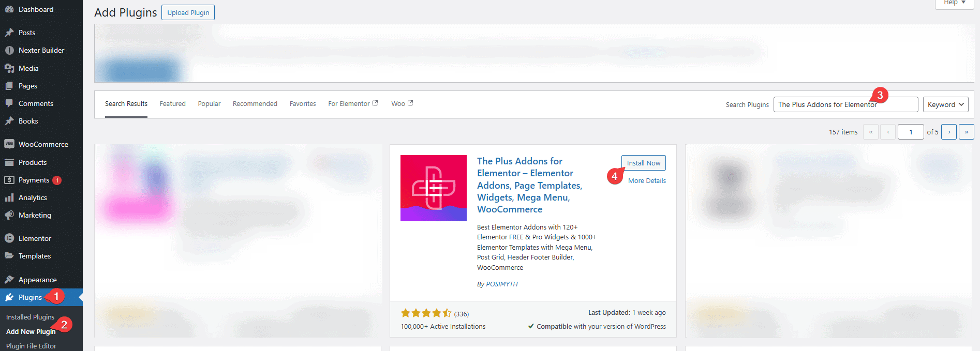Open Installed Plugins submenu item

[30, 317]
